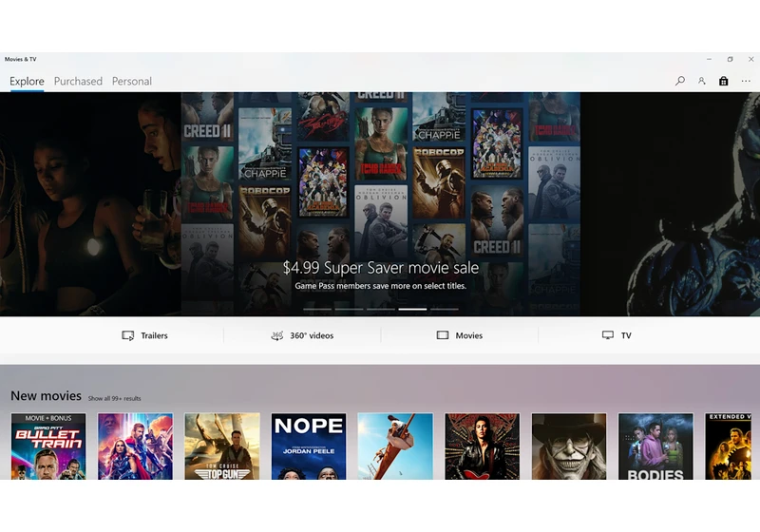This screenshot has width=760, height=532.
Task: Select the highlighted fourth carousel indicator
Action: pos(412,309)
